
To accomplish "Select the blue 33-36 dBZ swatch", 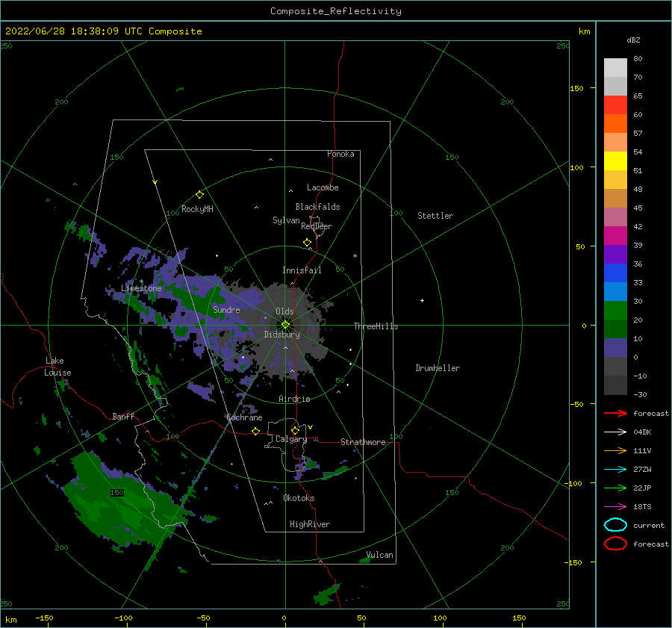I will coord(615,273).
